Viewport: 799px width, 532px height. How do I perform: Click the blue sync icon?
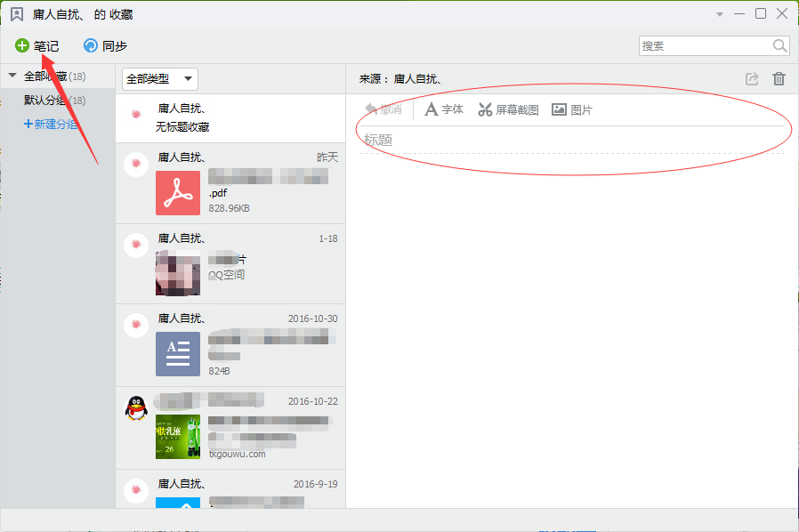tap(90, 46)
